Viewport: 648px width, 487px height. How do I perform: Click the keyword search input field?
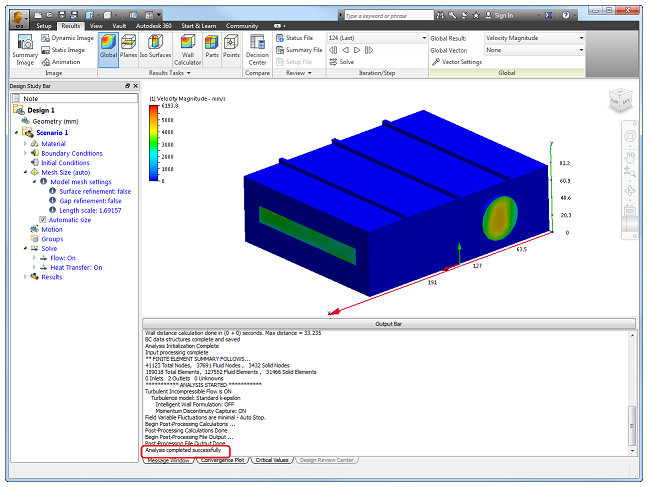coord(389,16)
